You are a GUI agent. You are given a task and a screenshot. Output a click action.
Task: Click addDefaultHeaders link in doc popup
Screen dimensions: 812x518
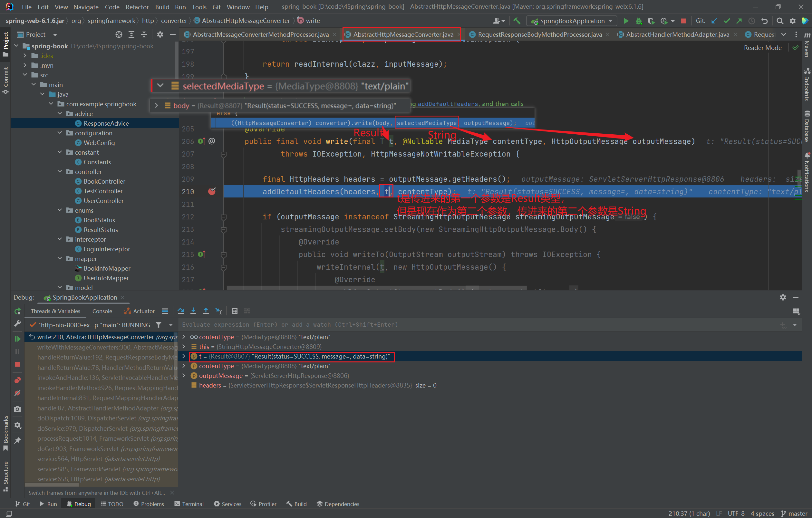click(448, 104)
